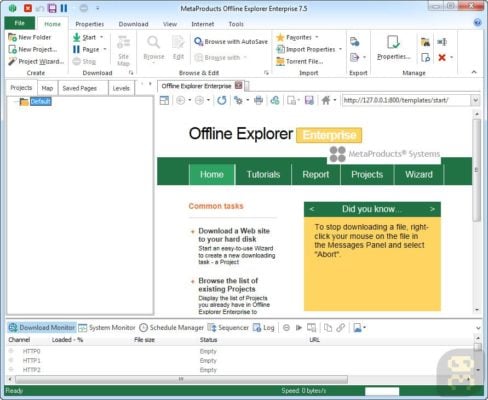Image resolution: width=488 pixels, height=400 pixels.
Task: Open the File menu
Action: [20, 23]
